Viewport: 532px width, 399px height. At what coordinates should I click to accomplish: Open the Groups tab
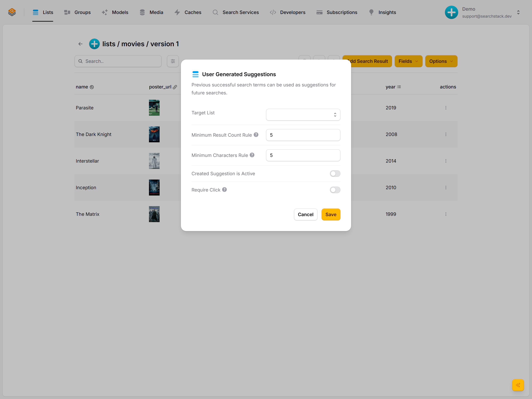point(77,12)
